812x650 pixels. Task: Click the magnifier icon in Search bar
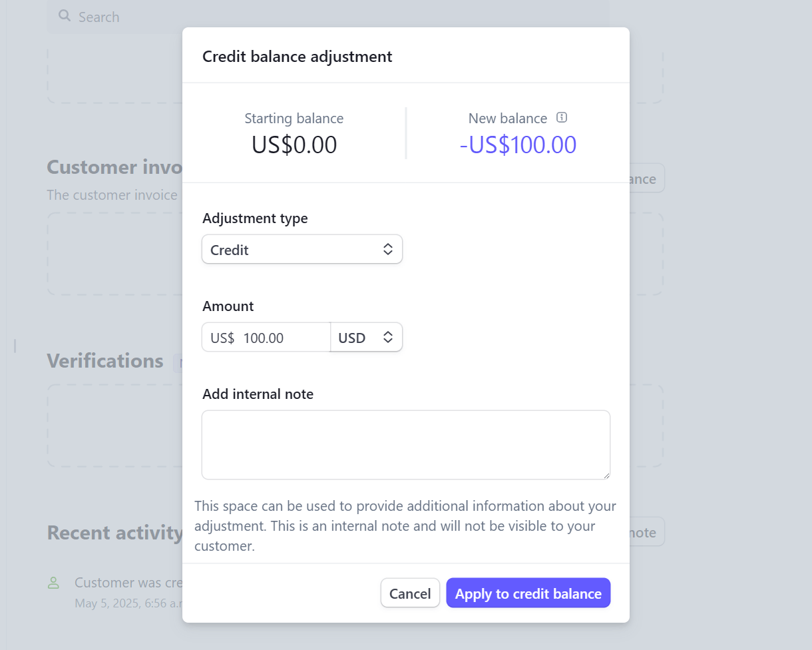(x=65, y=16)
